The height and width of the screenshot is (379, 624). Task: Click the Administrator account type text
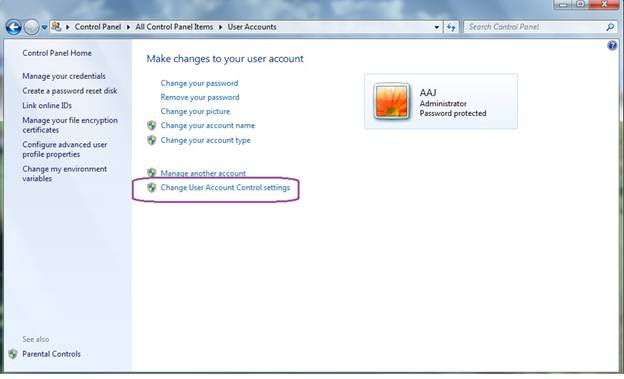[x=443, y=104]
